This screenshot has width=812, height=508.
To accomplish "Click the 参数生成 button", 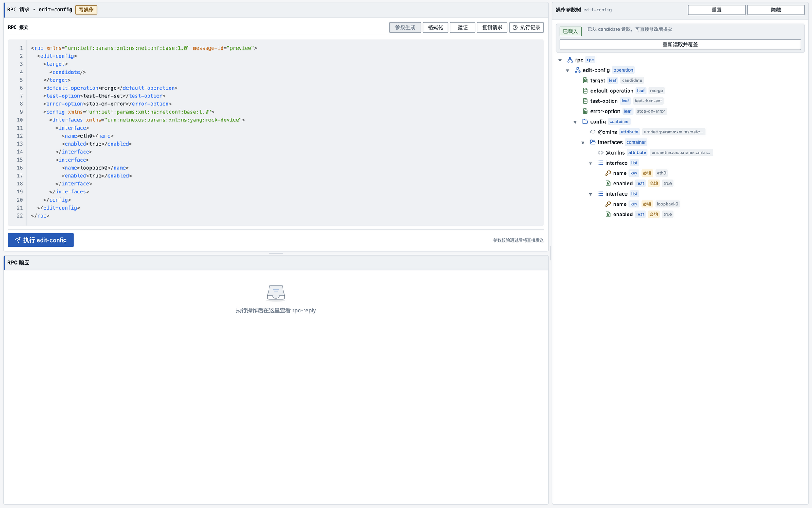I will point(405,28).
